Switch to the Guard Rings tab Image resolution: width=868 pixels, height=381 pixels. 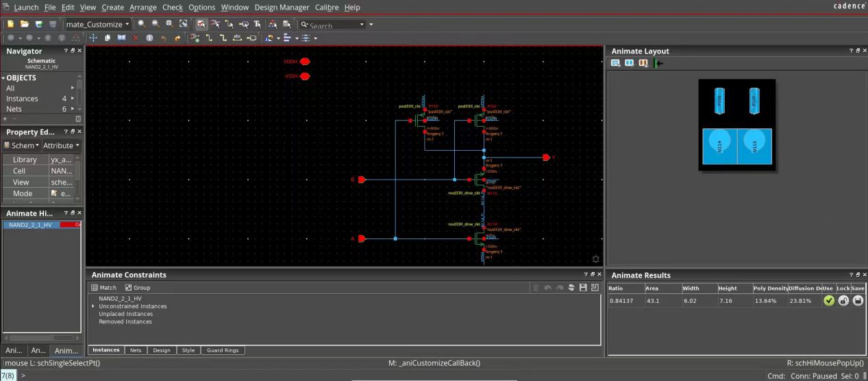223,350
